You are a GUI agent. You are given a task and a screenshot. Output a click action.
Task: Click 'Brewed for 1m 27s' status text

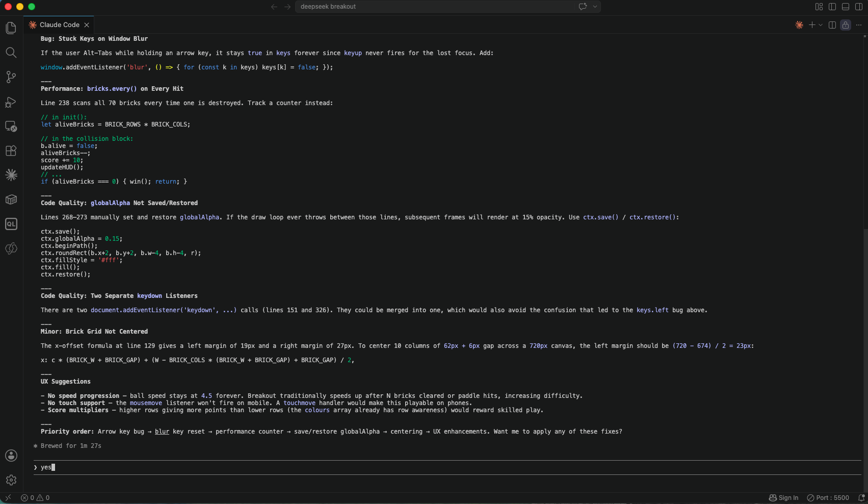[x=71, y=446]
